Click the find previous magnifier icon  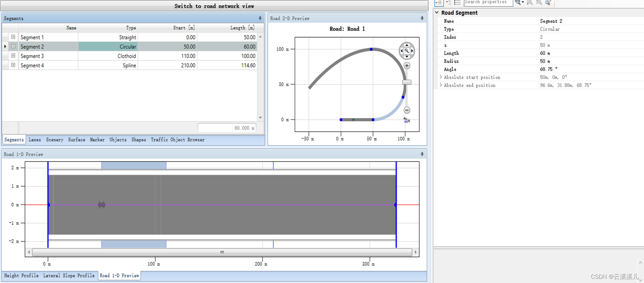coord(539,2)
